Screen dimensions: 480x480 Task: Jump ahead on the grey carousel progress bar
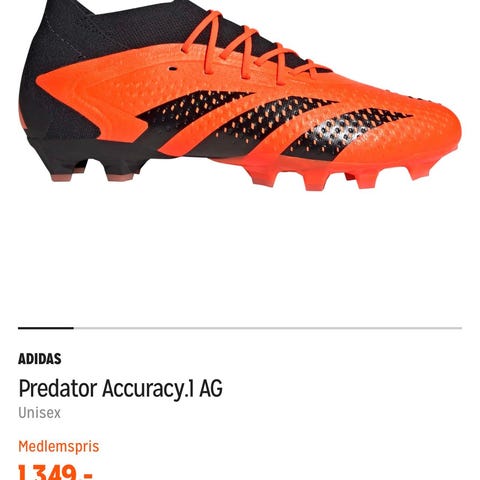(x=268, y=328)
